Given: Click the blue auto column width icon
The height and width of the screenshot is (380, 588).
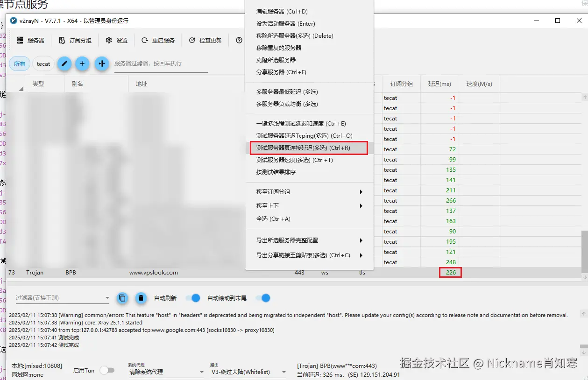Looking at the screenshot, I should pyautogui.click(x=102, y=63).
